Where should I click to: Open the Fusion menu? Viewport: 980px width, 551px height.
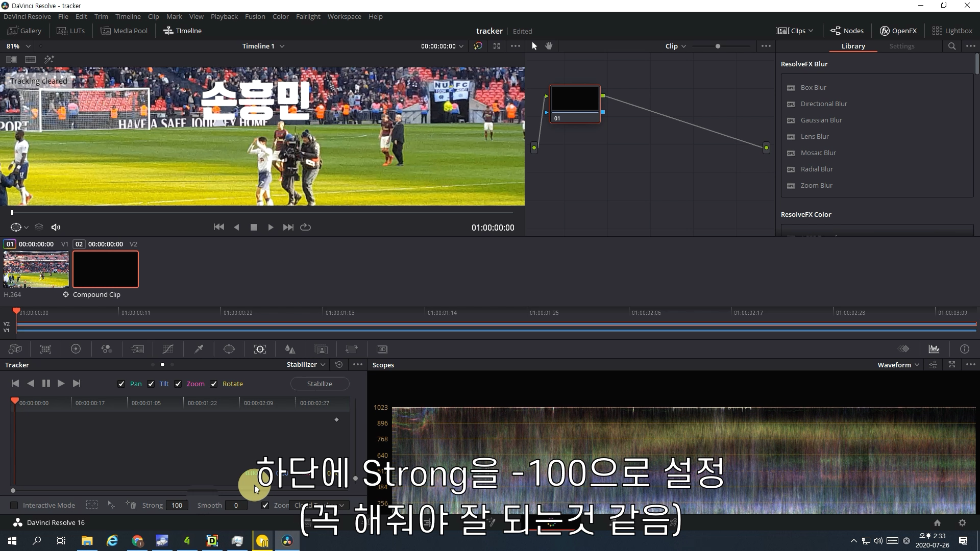tap(255, 16)
